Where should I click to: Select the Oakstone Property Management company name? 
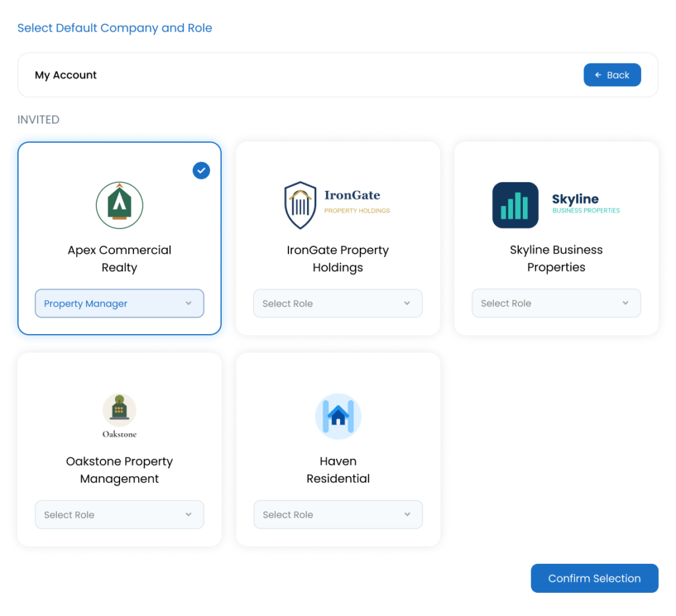119,470
